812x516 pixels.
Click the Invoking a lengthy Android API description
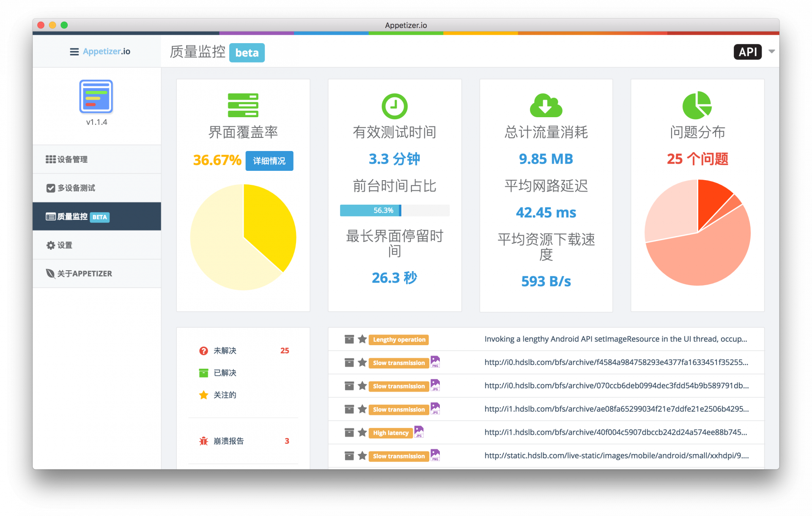(615, 339)
